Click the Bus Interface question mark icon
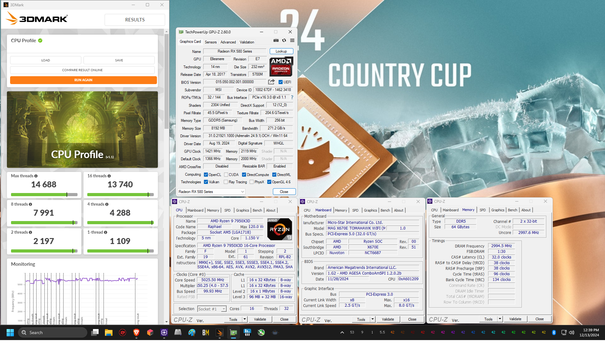The image size is (605, 364). (292, 97)
